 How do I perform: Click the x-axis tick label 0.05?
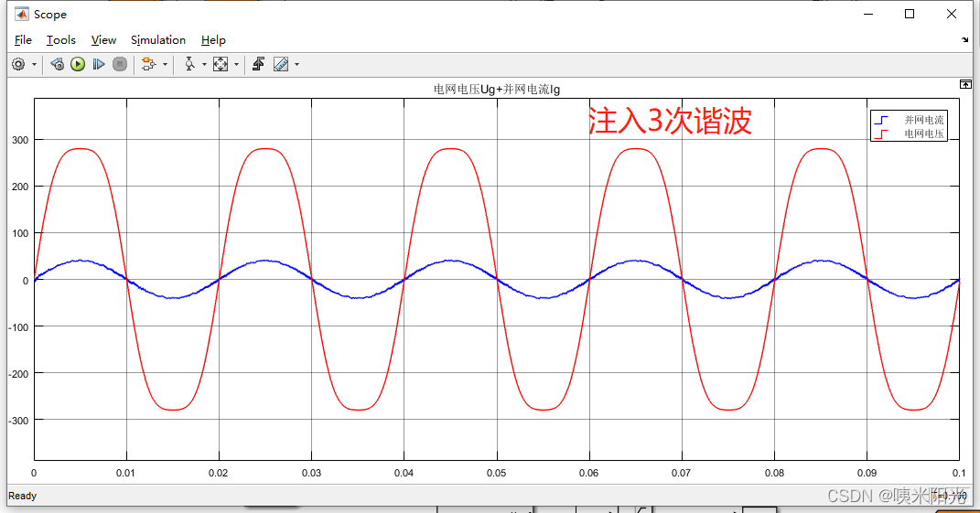point(496,473)
